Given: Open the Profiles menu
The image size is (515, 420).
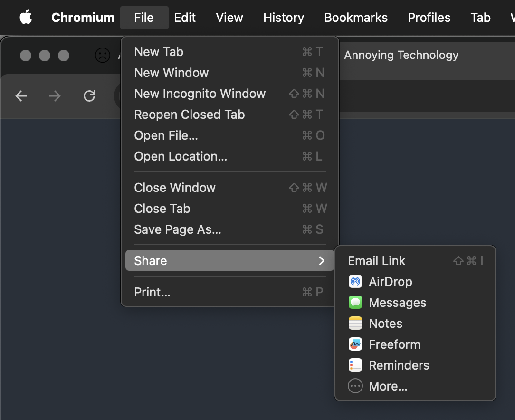Looking at the screenshot, I should [x=429, y=18].
